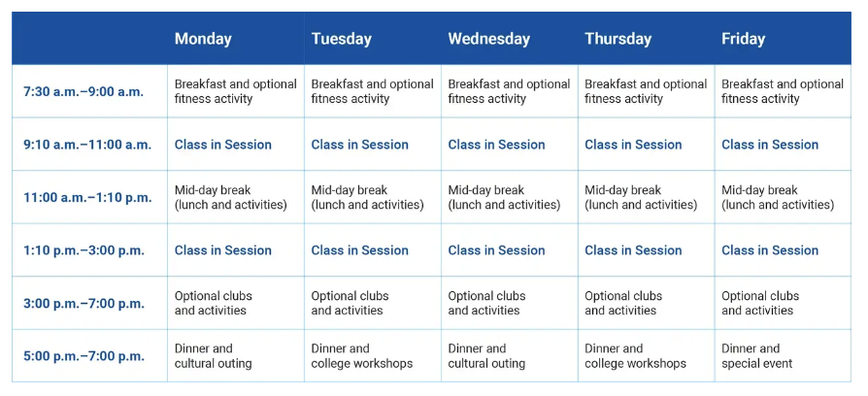Select the 3:00 p.m.–7:00 p.m. time label
Image resolution: width=868 pixels, height=396 pixels.
pos(83,304)
